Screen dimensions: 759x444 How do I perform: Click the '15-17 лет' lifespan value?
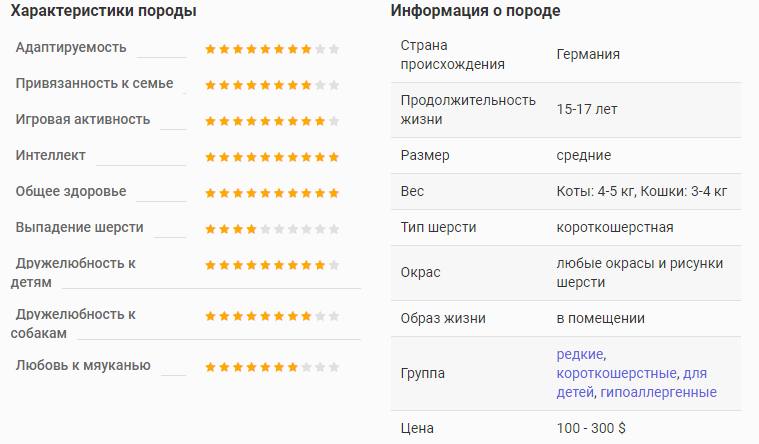(587, 109)
